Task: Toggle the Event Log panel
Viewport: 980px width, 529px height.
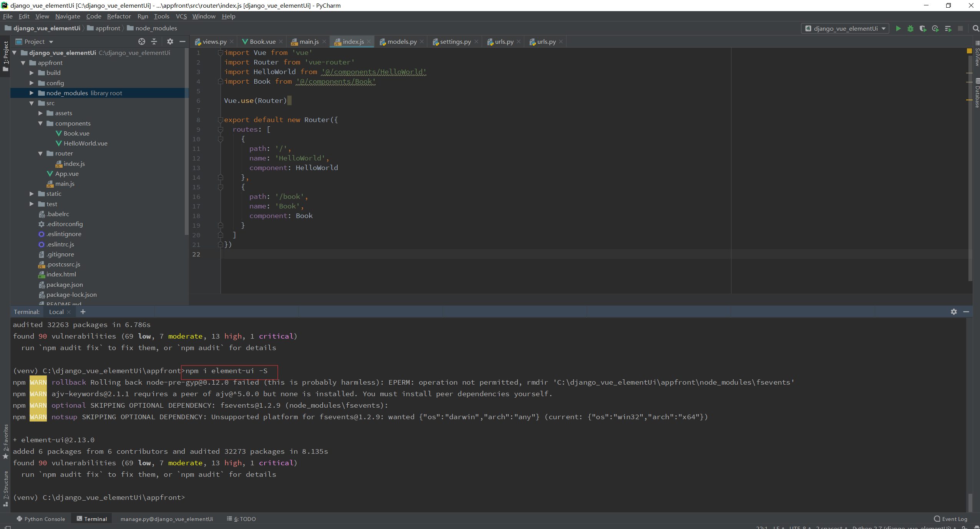Action: [x=951, y=519]
